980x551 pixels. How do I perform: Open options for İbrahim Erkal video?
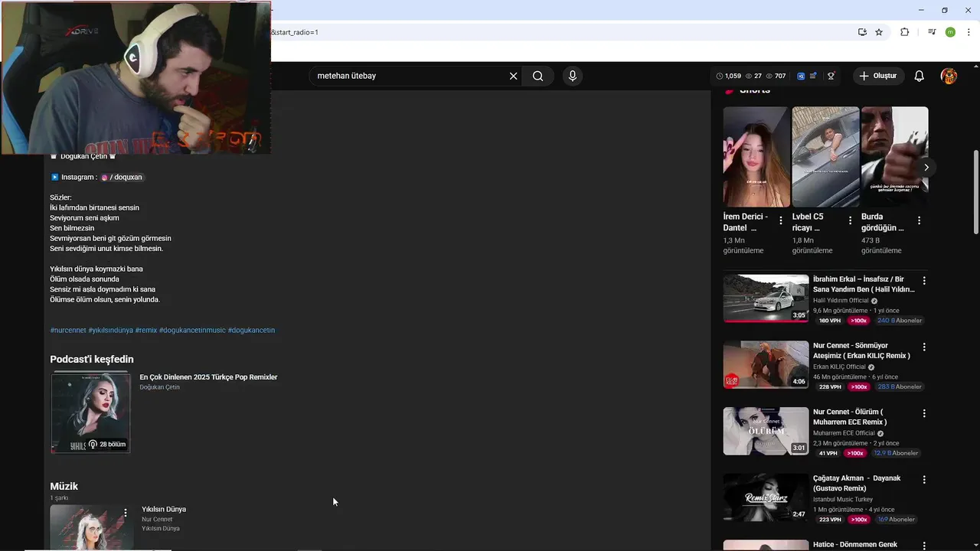[x=924, y=281]
